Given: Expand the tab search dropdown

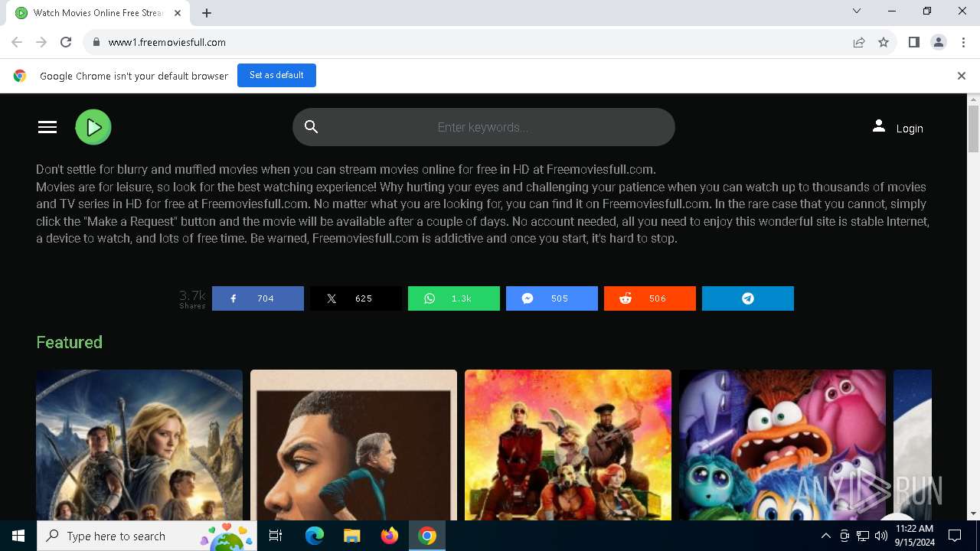Looking at the screenshot, I should tap(857, 11).
